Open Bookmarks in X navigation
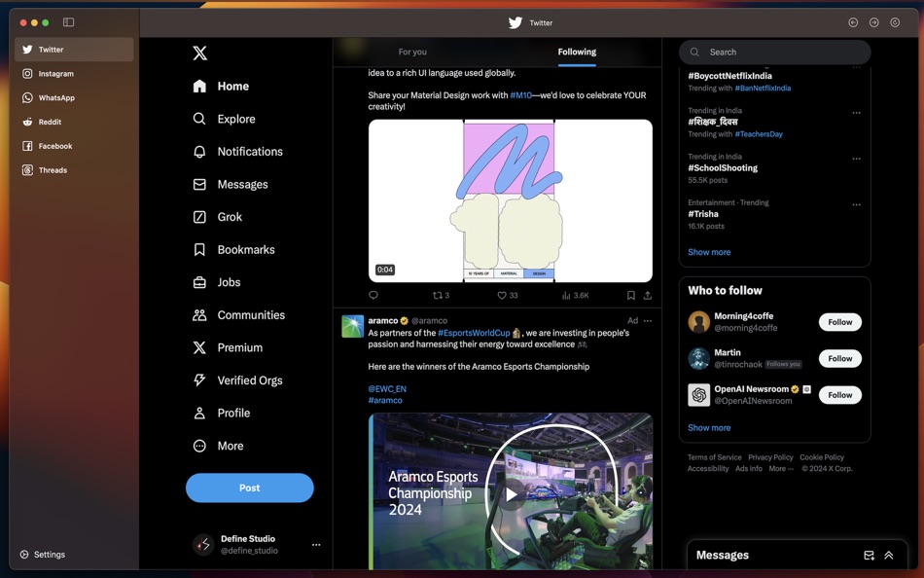The height and width of the screenshot is (578, 924). (234, 250)
